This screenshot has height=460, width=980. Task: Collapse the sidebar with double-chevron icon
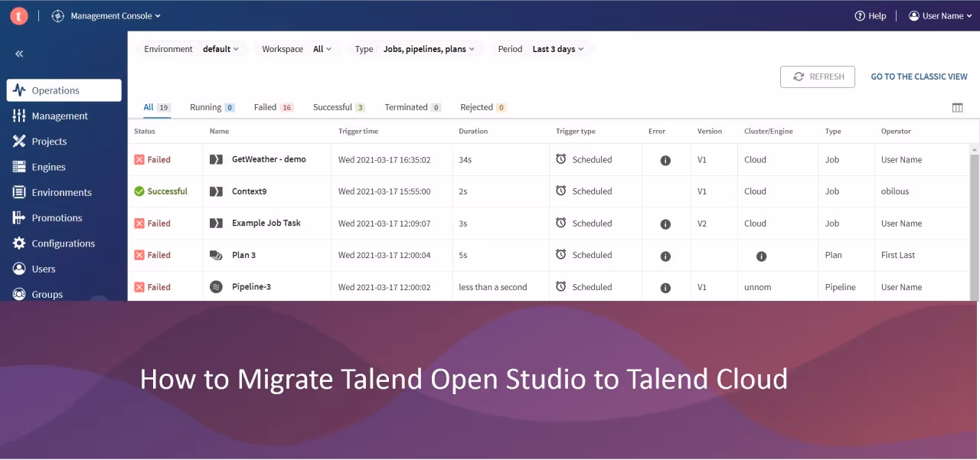click(x=19, y=54)
